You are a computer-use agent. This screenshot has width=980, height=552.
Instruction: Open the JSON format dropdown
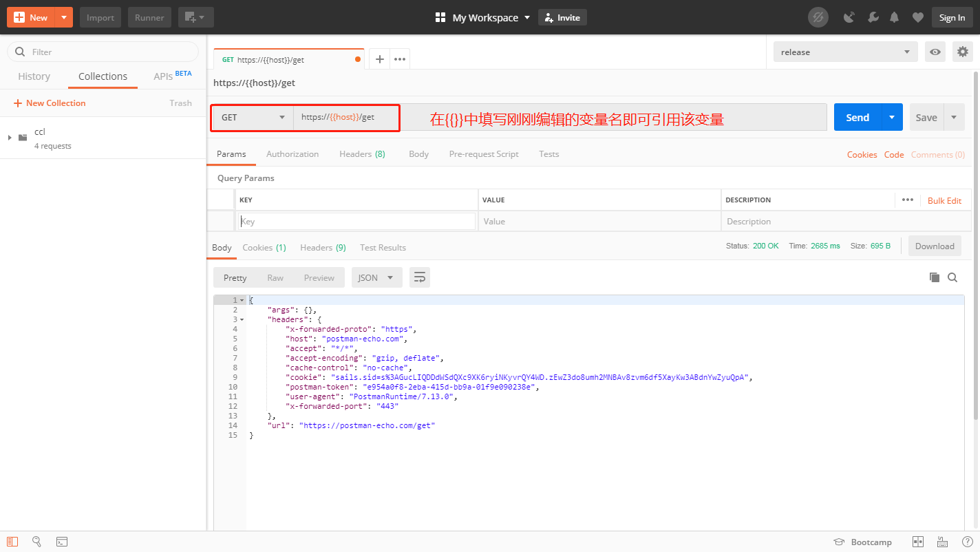tap(377, 278)
